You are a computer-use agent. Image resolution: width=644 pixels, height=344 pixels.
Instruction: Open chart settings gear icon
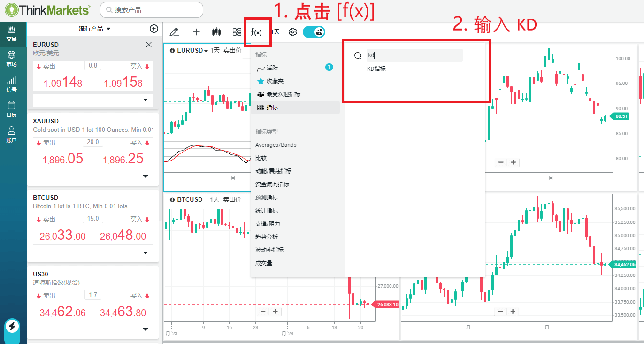point(293,32)
